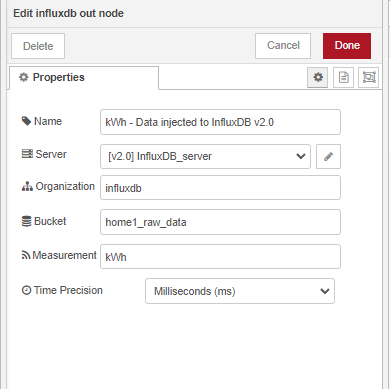The image size is (390, 389).
Task: Select the Bucket field home1_raw_data
Action: 220,222
